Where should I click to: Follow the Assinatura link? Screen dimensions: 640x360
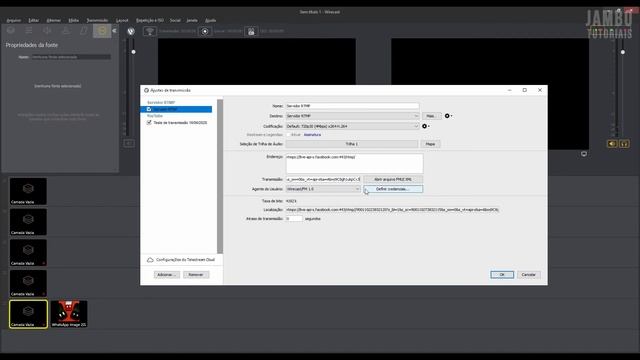tap(312, 135)
